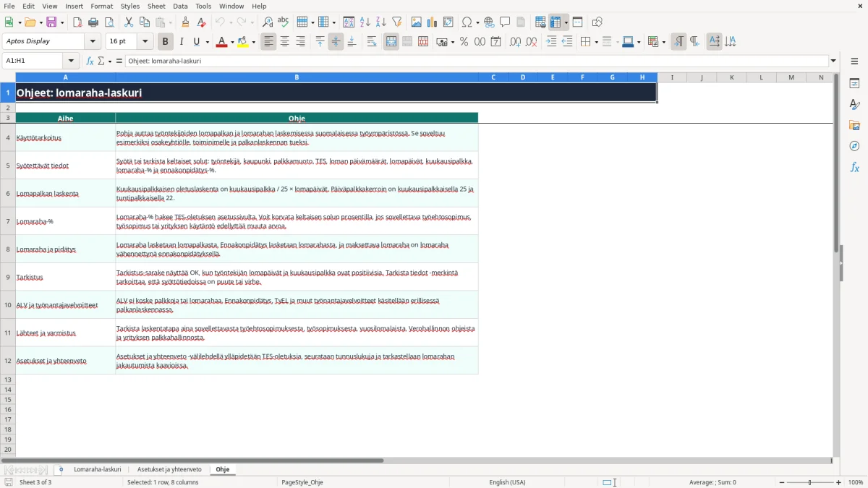868x488 pixels.
Task: Open font color dropdown arrow
Action: (231, 42)
